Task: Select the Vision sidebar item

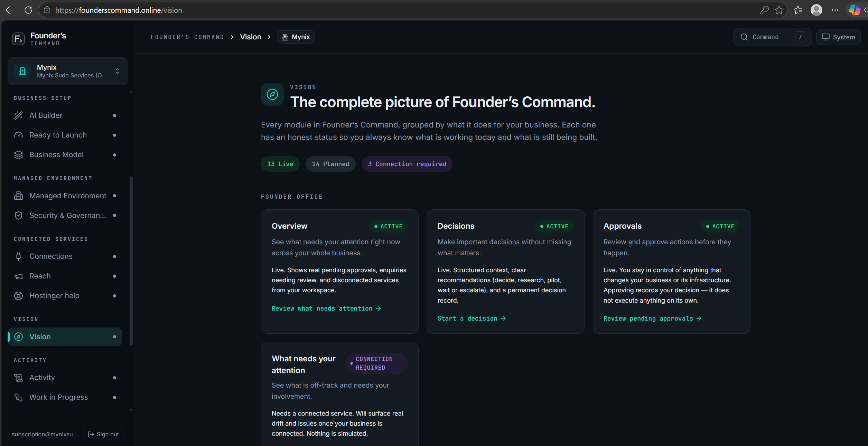Action: point(65,337)
